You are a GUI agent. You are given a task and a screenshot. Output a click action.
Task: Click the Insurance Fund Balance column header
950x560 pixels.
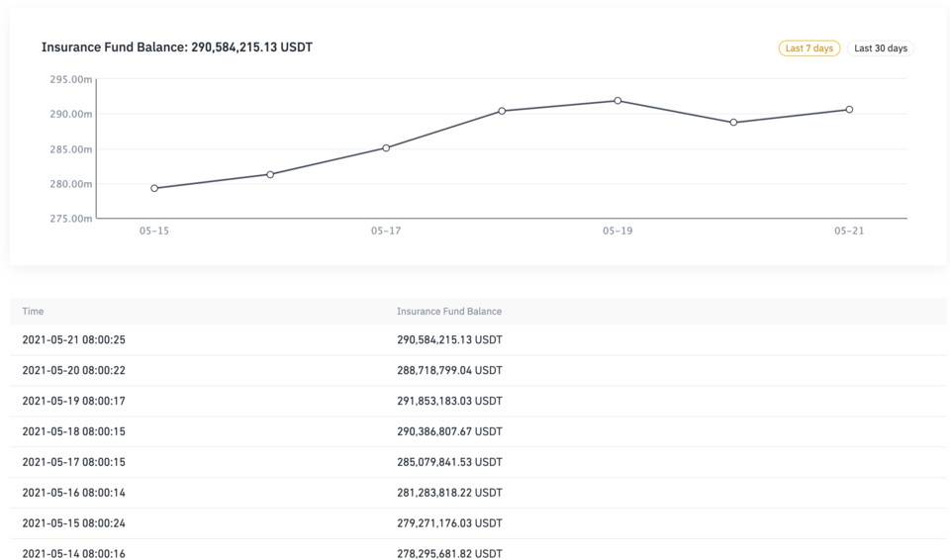click(x=449, y=312)
